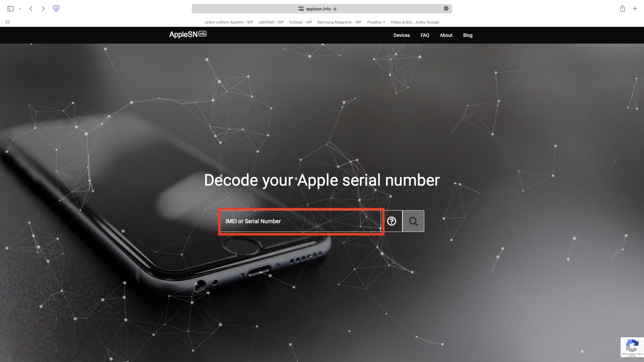Expand the Projekty bookmarks folder
This screenshot has width=644, height=362.
coord(376,22)
